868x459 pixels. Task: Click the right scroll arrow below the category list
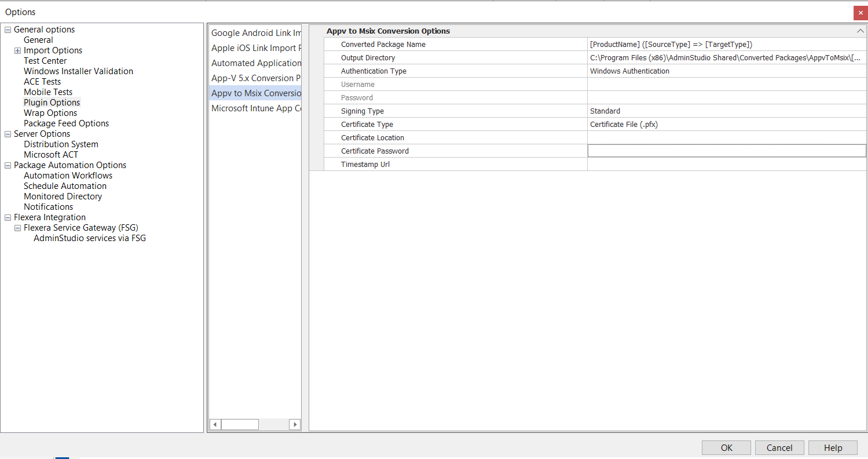(x=295, y=424)
